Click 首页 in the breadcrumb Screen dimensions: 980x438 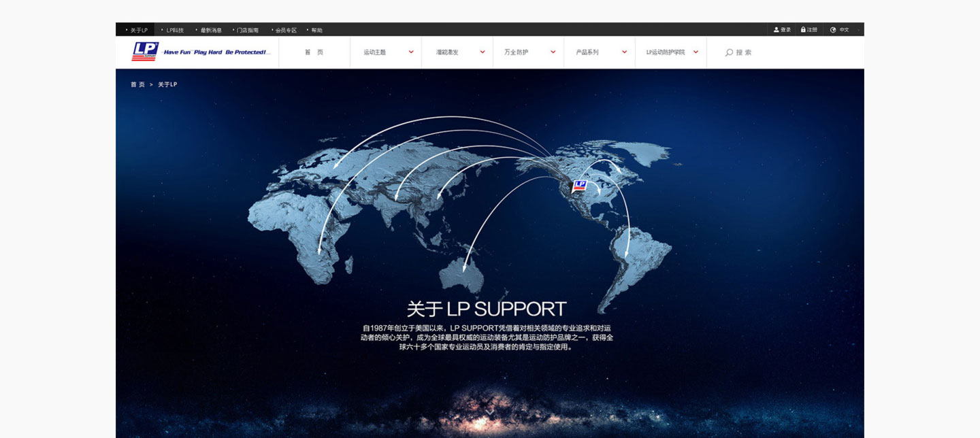pyautogui.click(x=137, y=84)
